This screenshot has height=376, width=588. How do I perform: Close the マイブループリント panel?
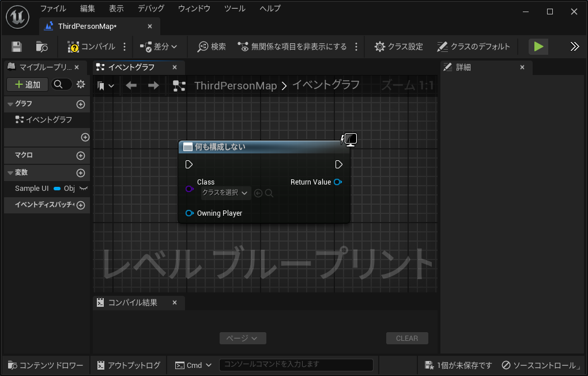77,67
